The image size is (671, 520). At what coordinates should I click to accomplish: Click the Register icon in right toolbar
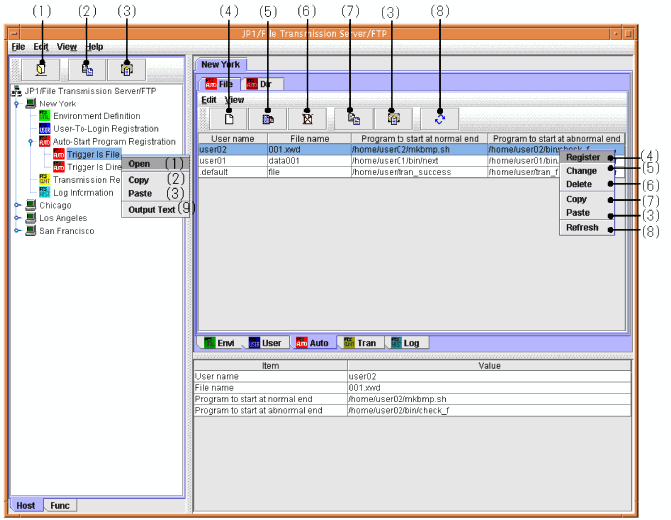[228, 118]
